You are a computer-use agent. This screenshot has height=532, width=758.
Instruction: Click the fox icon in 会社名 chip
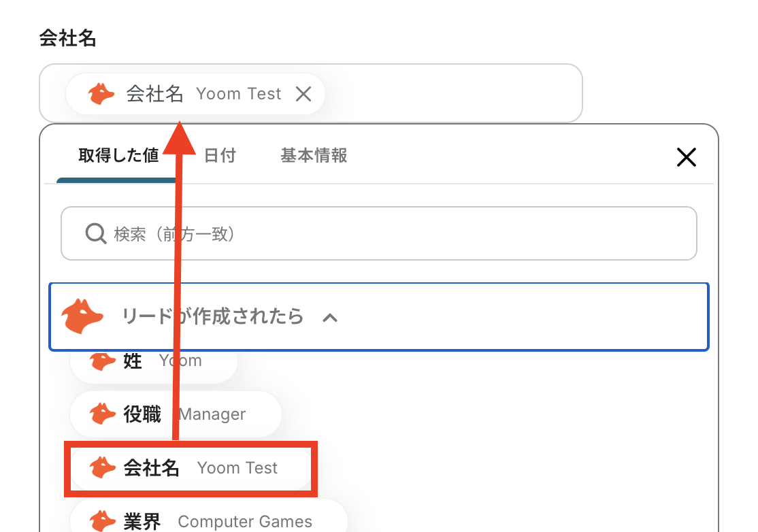[101, 94]
